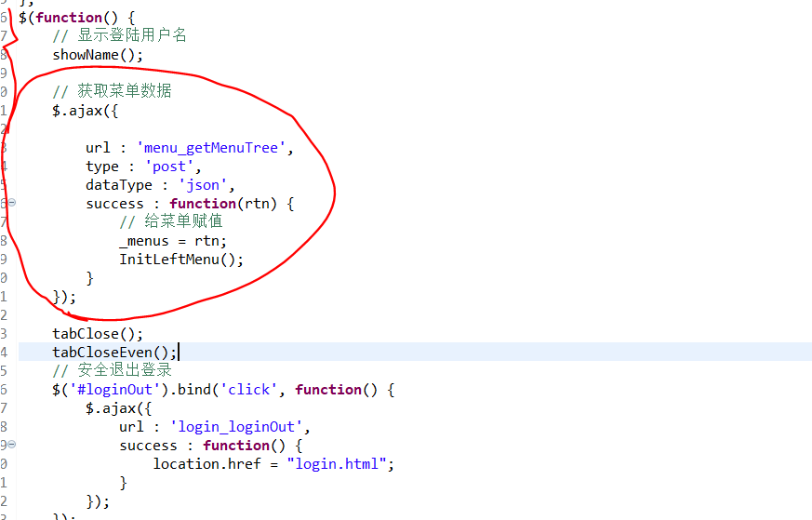Screen dimensions: 812x520
Task: Click the first $.ajax({ call under 获取菜单数据
Action: coord(86,111)
